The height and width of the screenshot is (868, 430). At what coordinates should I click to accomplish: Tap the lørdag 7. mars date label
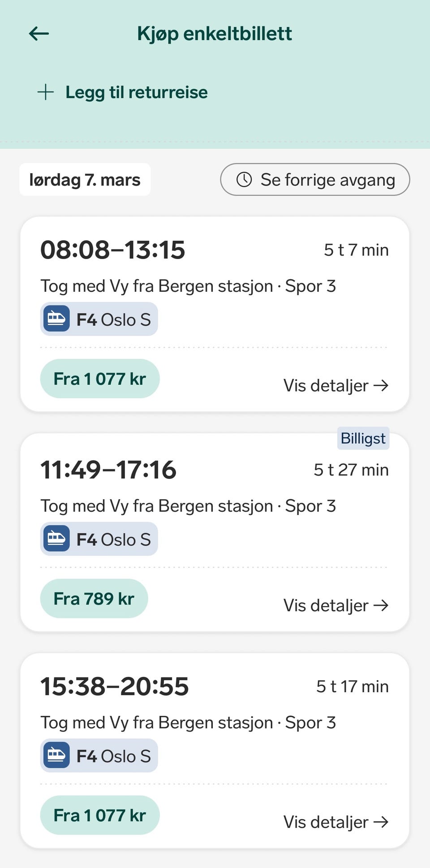point(85,179)
